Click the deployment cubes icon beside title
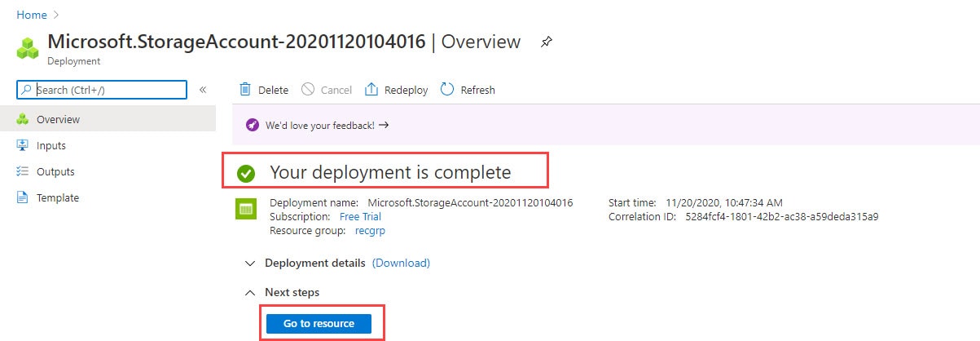 coord(29,46)
